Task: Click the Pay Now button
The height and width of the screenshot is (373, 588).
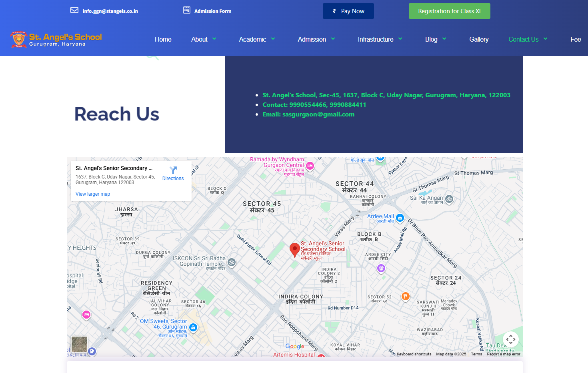Action: click(348, 11)
